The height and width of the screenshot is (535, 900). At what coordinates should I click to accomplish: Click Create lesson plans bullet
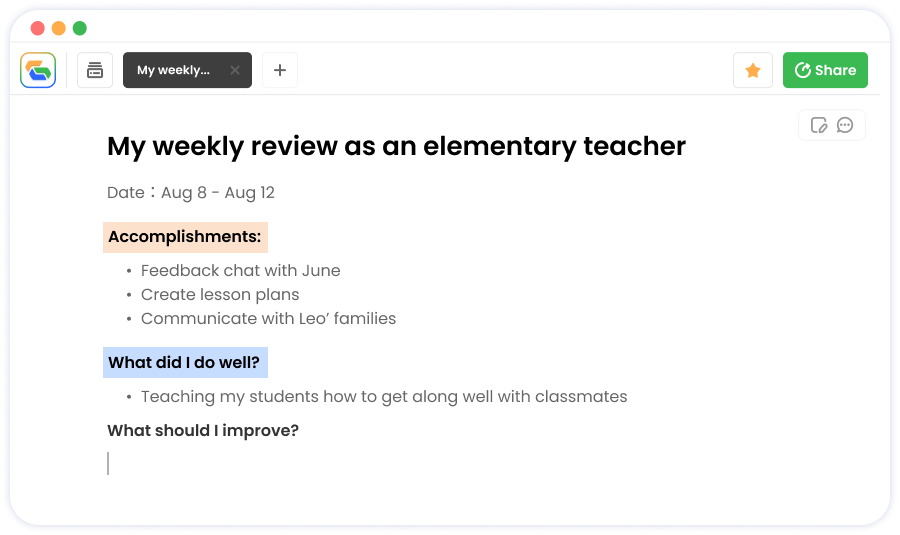pos(220,294)
